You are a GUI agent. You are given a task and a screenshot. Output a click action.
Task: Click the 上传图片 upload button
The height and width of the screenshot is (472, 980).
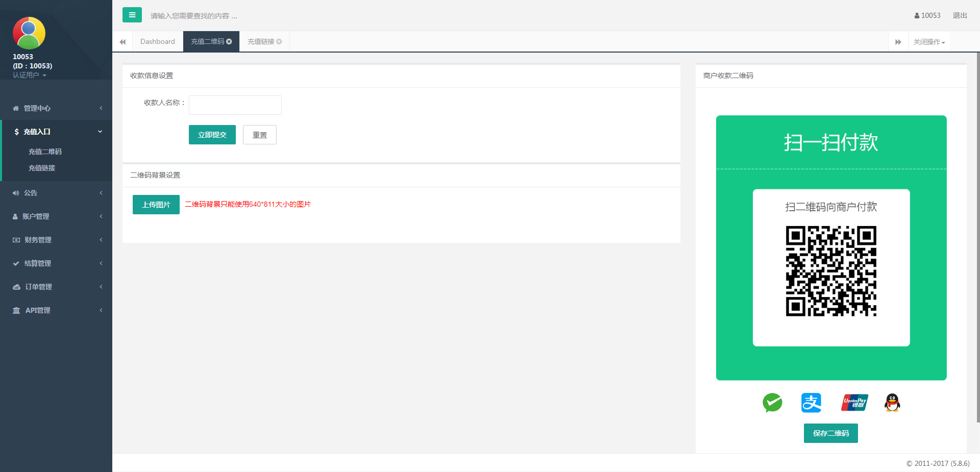[x=156, y=205]
